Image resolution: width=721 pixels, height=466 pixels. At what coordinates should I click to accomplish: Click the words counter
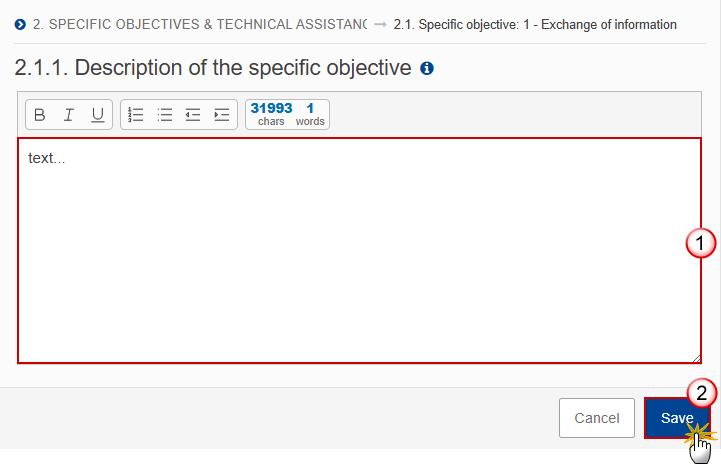[310, 114]
